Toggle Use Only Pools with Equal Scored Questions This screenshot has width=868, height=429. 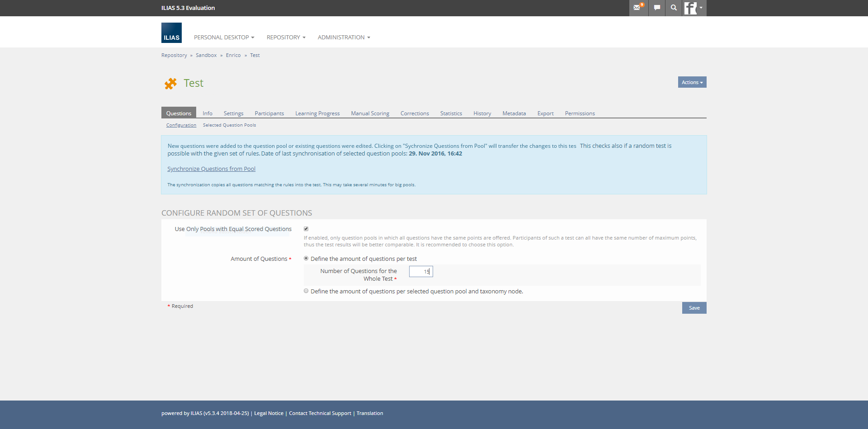point(306,229)
